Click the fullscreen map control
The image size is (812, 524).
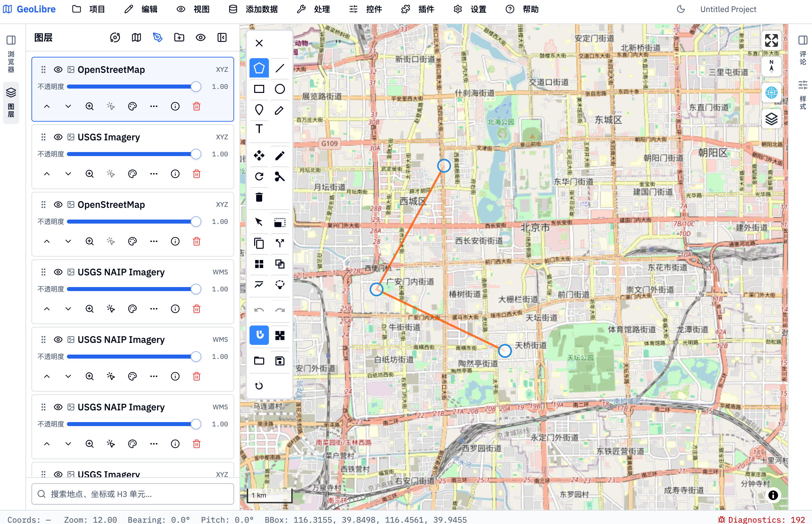coord(771,40)
